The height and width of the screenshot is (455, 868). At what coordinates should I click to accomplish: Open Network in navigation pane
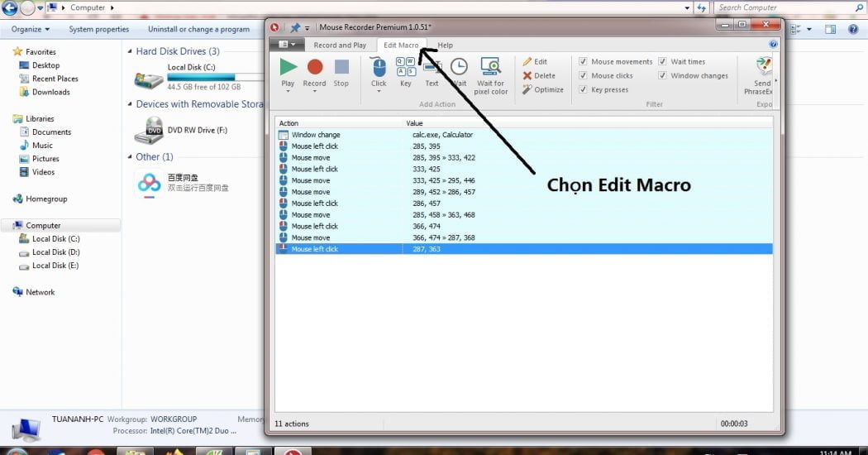[x=40, y=292]
